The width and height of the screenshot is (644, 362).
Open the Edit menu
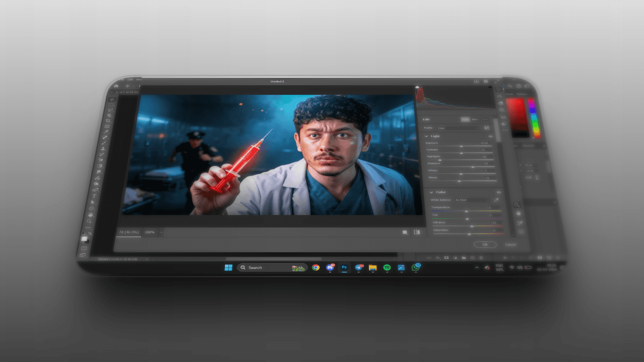[130, 79]
